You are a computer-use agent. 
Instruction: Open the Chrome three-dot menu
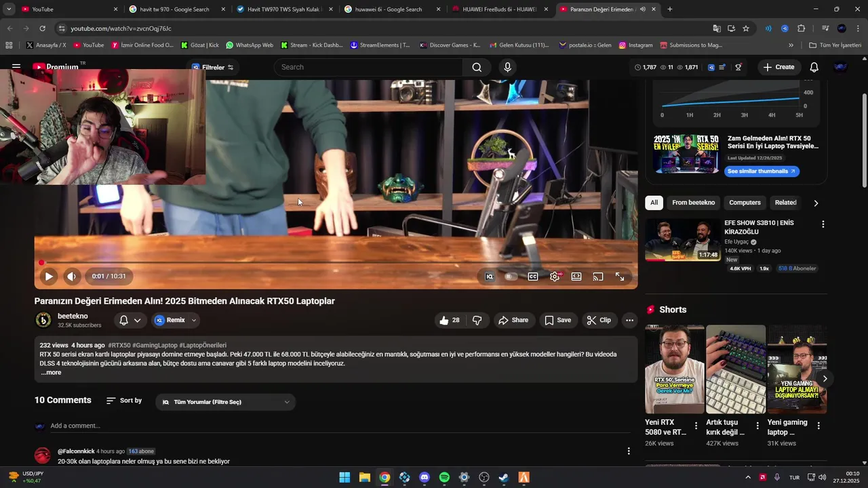click(x=858, y=28)
